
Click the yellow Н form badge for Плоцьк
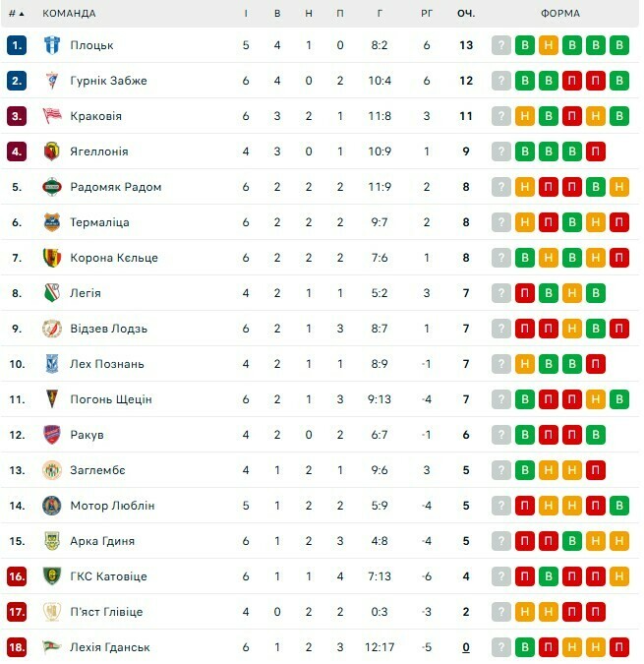549,45
